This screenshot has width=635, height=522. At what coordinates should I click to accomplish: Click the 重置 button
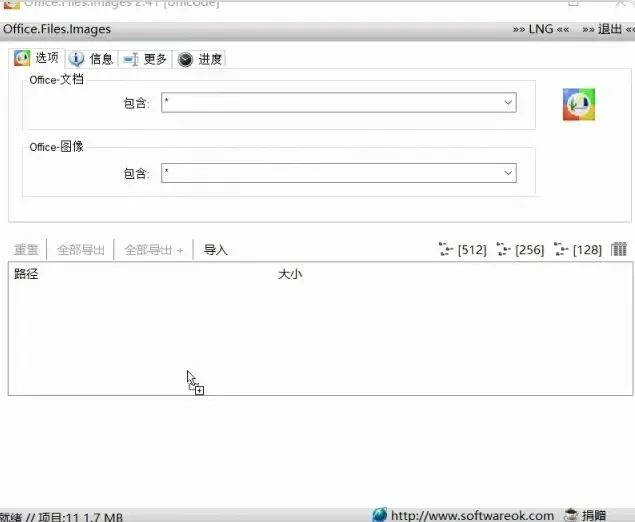pos(26,249)
